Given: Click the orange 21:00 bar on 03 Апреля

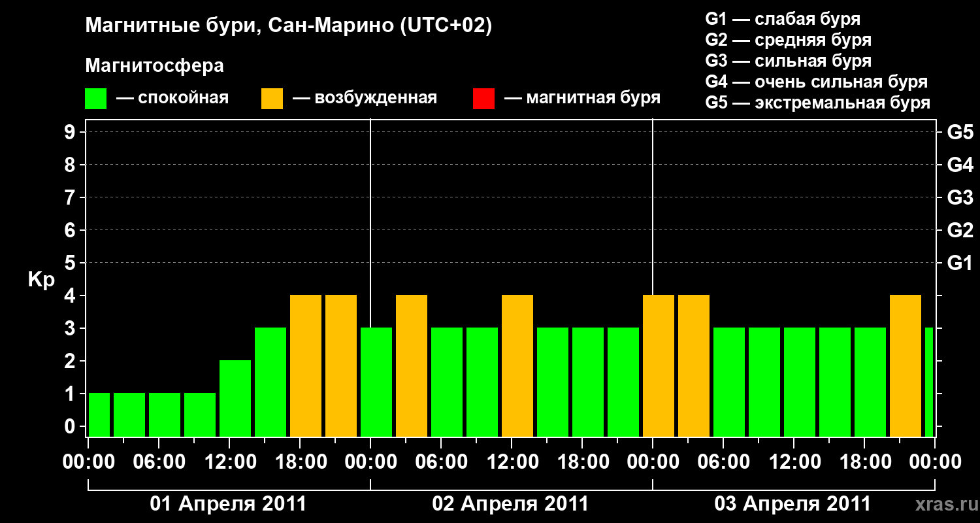Looking at the screenshot, I should (x=906, y=365).
